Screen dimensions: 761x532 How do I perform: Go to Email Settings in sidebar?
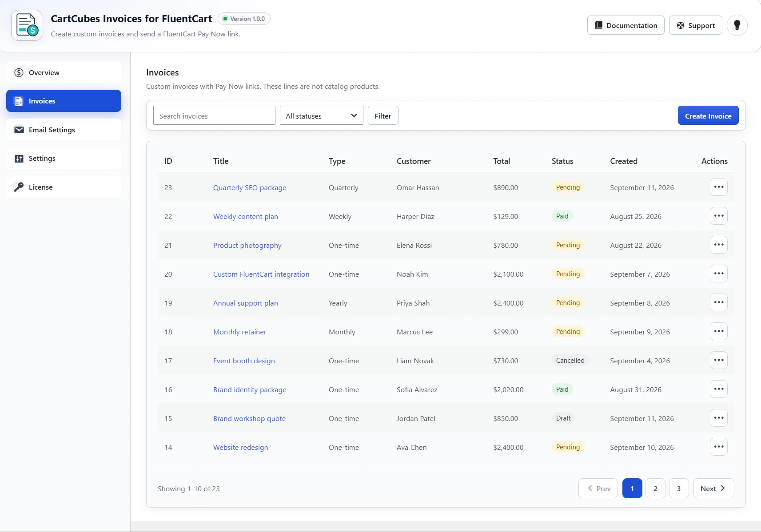(64, 130)
